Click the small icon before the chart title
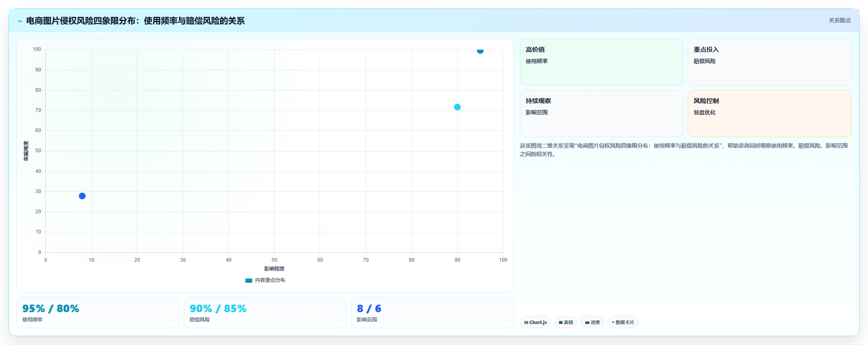The width and height of the screenshot is (868, 345). coord(20,21)
